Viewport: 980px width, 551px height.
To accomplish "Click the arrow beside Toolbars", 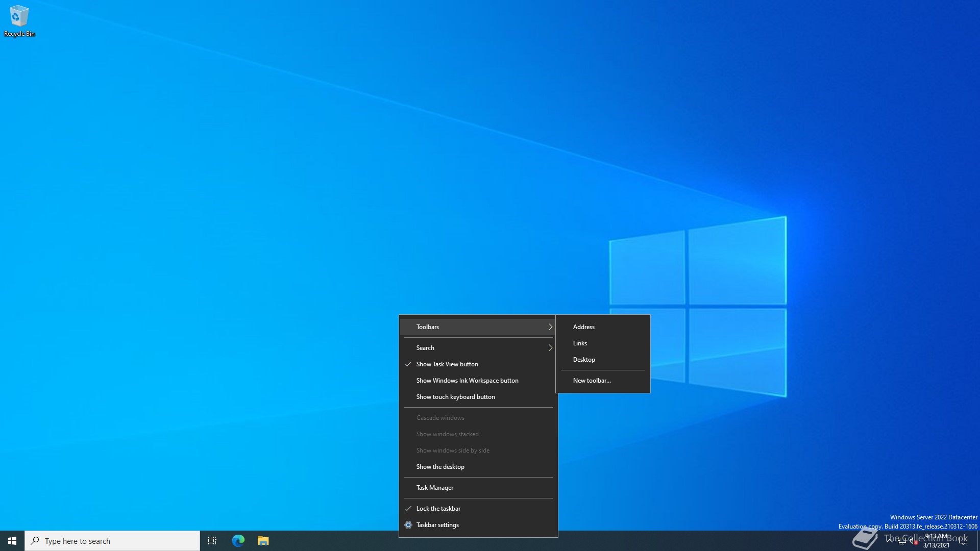I will click(550, 327).
